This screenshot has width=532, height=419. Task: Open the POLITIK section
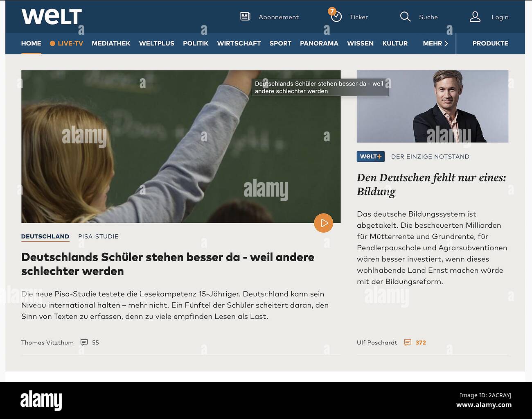pos(196,43)
